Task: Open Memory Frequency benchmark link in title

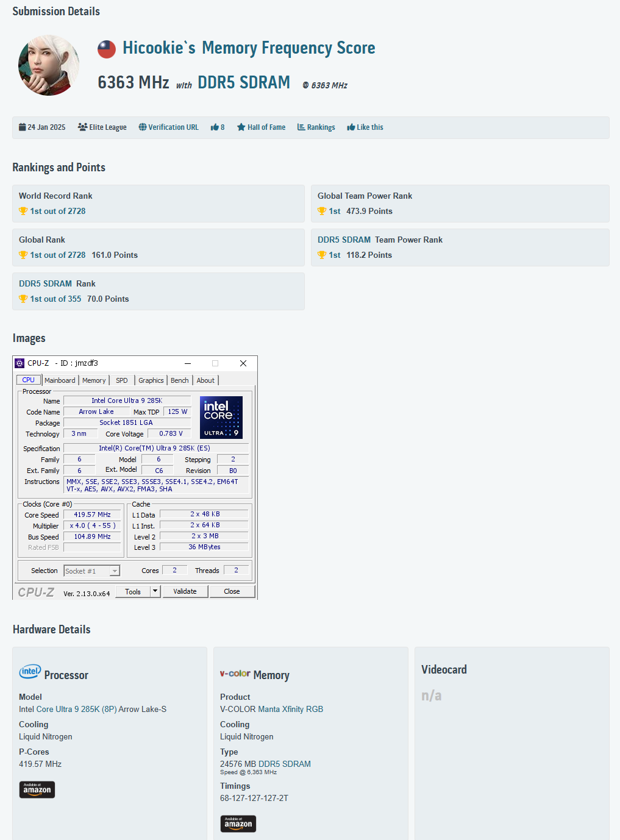Action: point(288,48)
